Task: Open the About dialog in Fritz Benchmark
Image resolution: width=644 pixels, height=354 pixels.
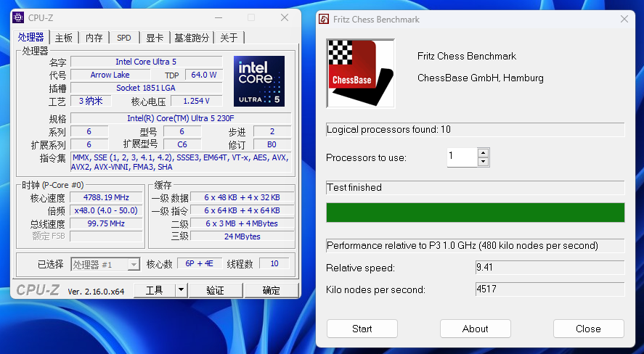Action: [475, 329]
